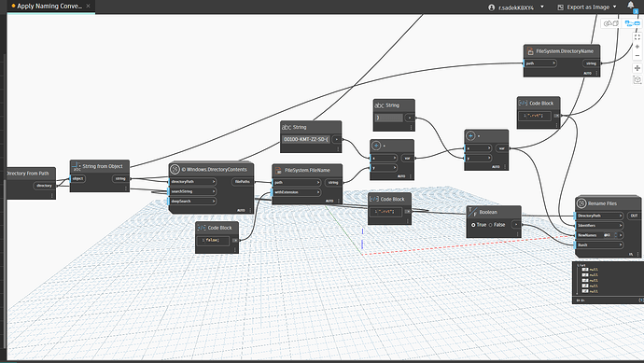Open the Rename Files node options menu
Viewport: 644px width, 363px height.
tap(637, 255)
